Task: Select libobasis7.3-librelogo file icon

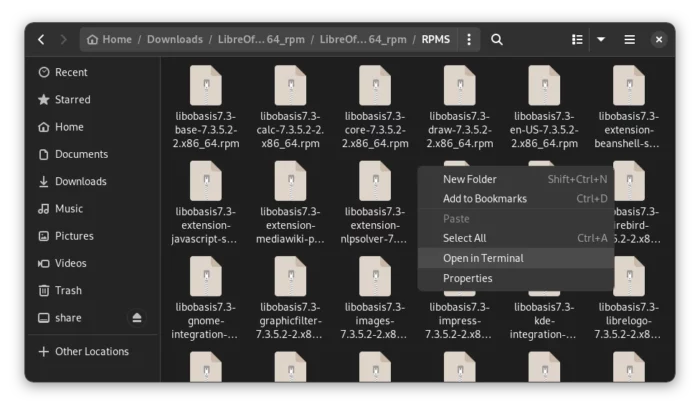Action: [x=629, y=276]
